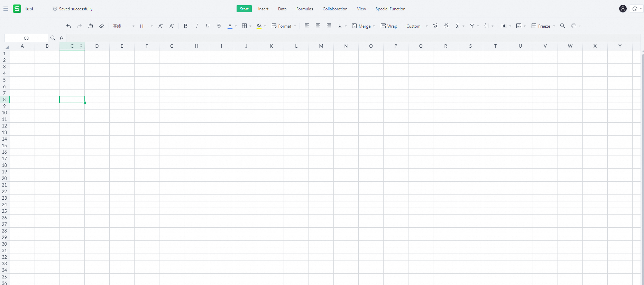The width and height of the screenshot is (644, 285).
Task: Apply blue font color with A icon
Action: pyautogui.click(x=230, y=26)
